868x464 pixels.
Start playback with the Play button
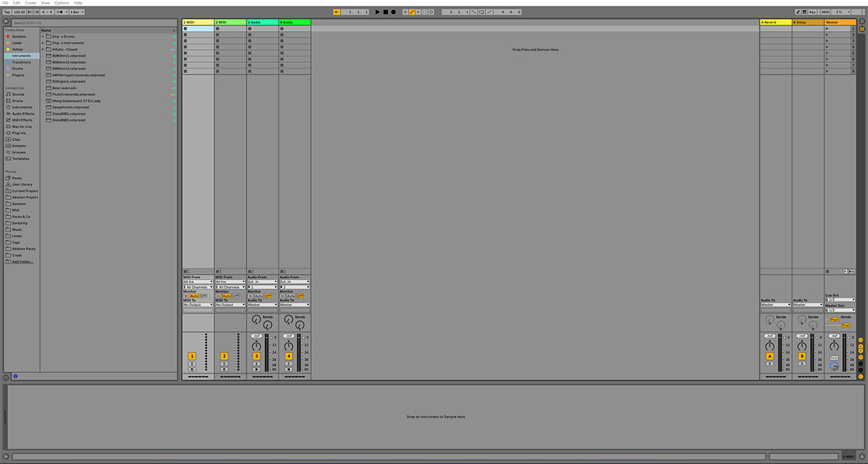click(378, 12)
